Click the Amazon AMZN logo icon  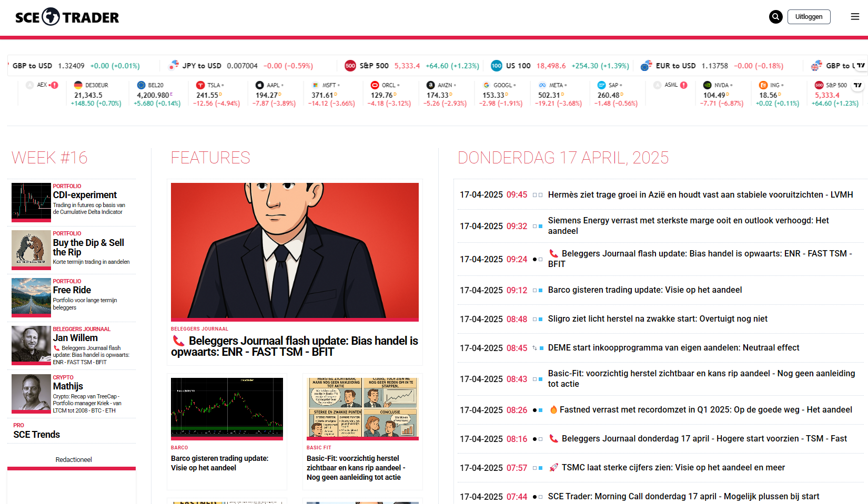coord(430,85)
